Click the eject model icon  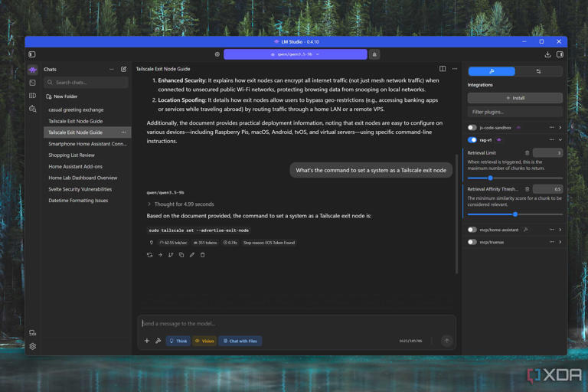374,54
